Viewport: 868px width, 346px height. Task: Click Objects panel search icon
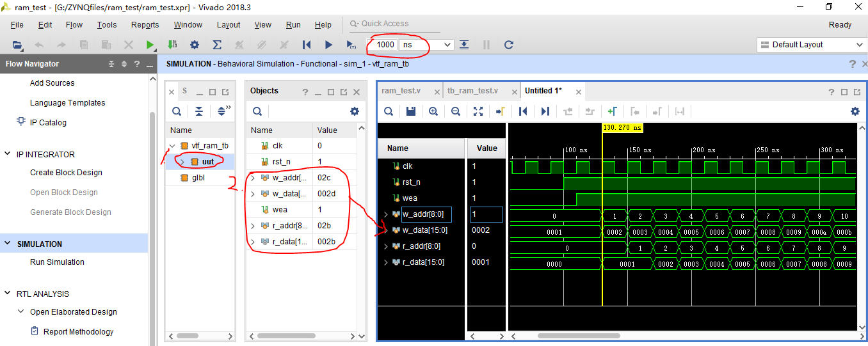click(x=257, y=111)
